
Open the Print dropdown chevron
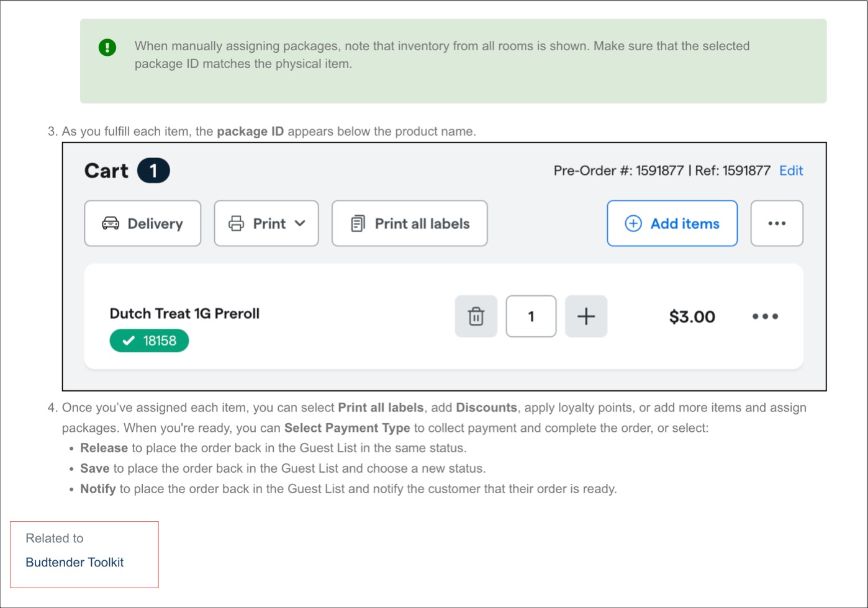[x=300, y=223]
